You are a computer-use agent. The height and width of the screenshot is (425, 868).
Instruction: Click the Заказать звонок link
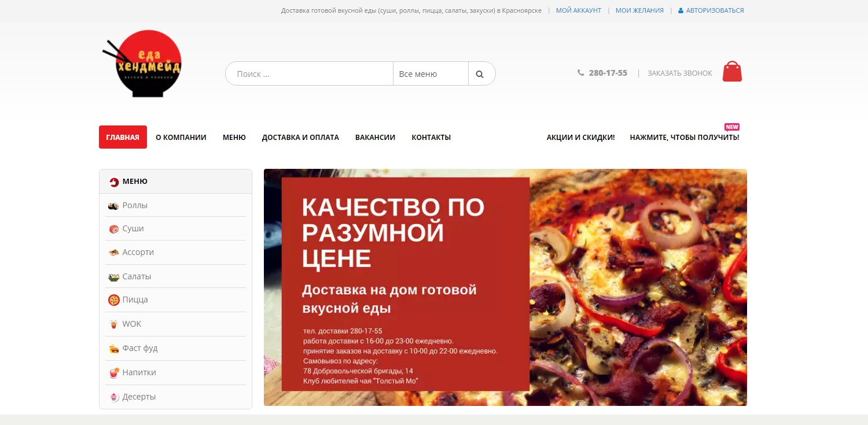click(680, 73)
